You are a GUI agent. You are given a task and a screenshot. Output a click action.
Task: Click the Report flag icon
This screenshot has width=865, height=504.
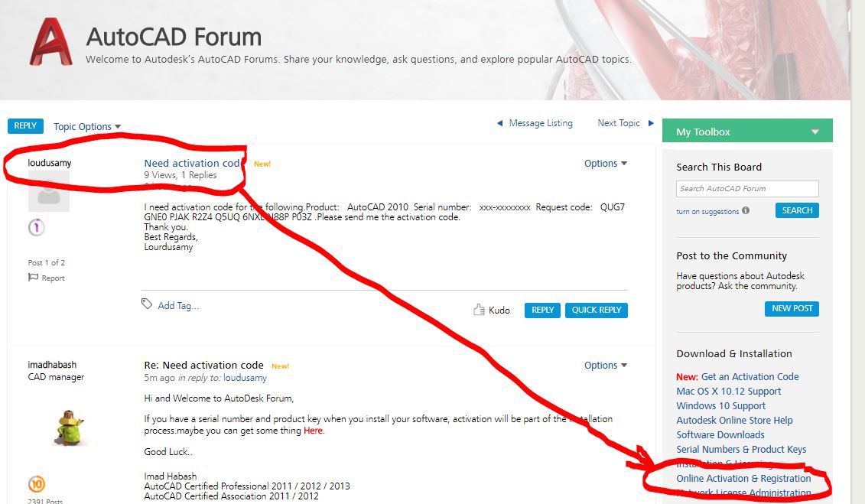click(33, 278)
